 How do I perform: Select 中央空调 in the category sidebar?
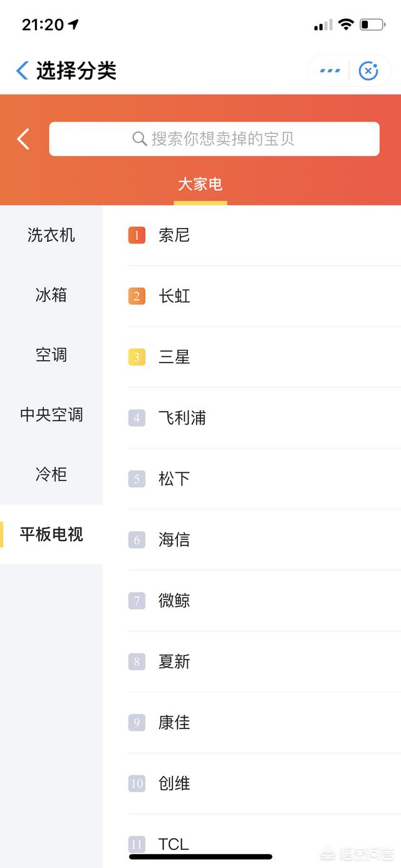point(51,415)
